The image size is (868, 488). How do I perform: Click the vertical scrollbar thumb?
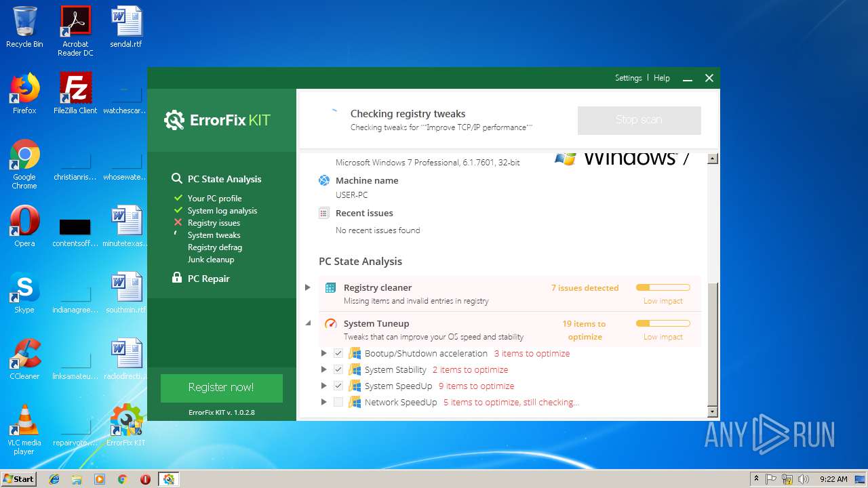[x=712, y=344]
